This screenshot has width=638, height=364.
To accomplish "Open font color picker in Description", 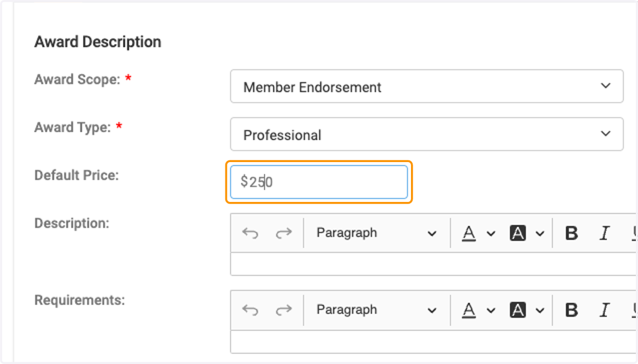I will coord(468,233).
